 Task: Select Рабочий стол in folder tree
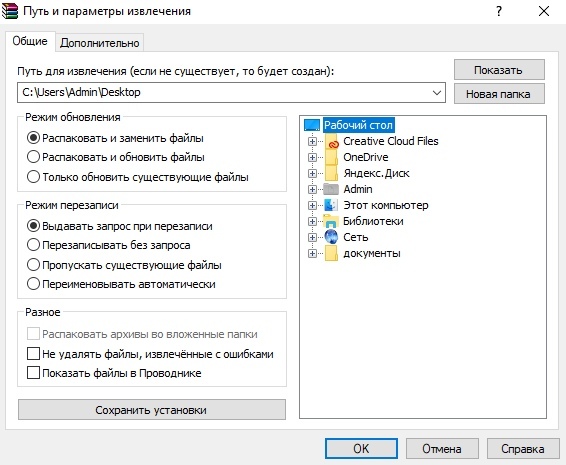[x=358, y=125]
